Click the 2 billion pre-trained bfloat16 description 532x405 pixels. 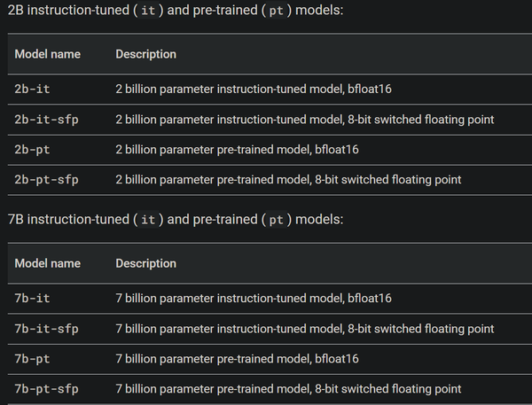pos(237,150)
